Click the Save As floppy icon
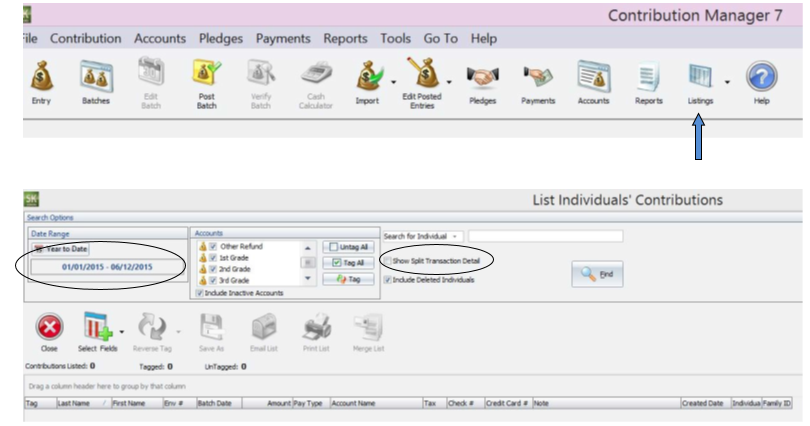This screenshot has width=810, height=426. coord(212,327)
